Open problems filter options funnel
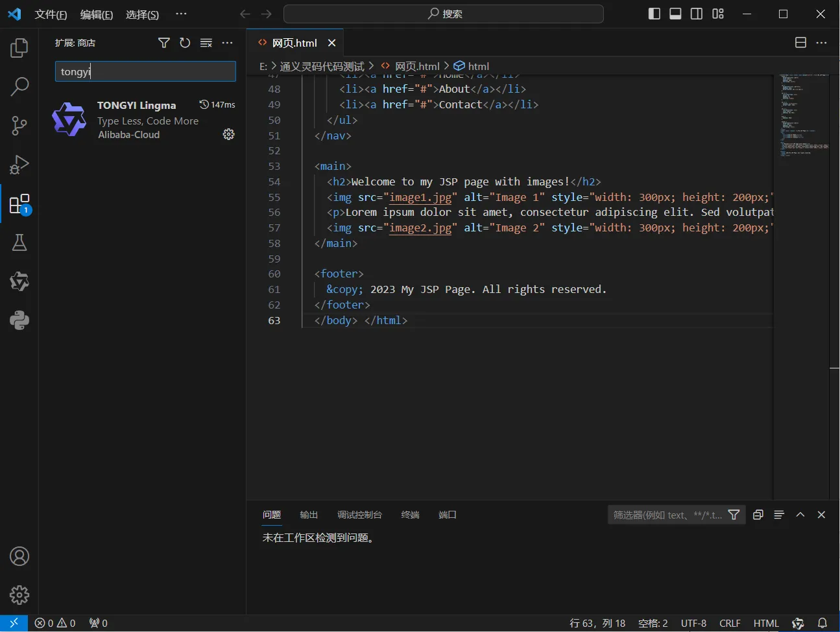This screenshot has width=840, height=632. pyautogui.click(x=734, y=515)
